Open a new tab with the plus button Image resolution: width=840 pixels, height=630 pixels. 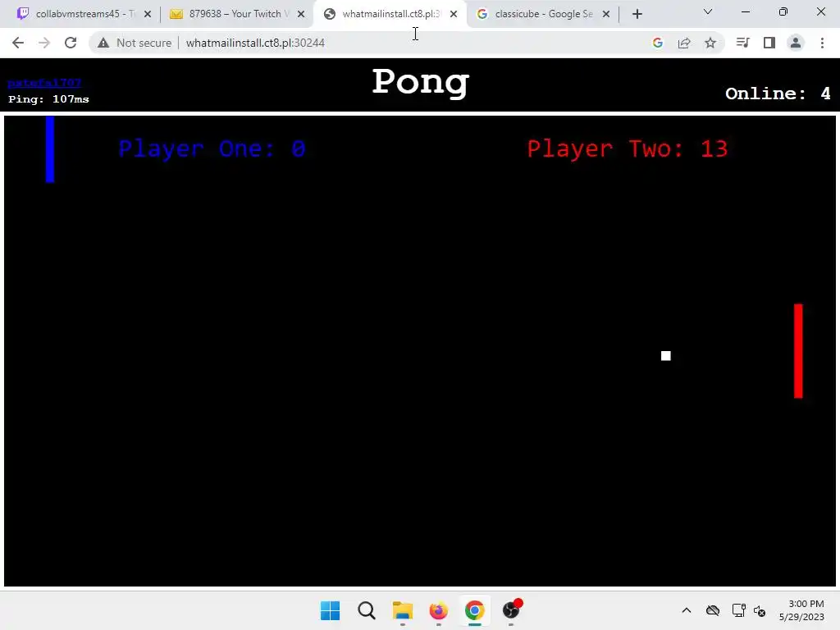click(x=637, y=14)
